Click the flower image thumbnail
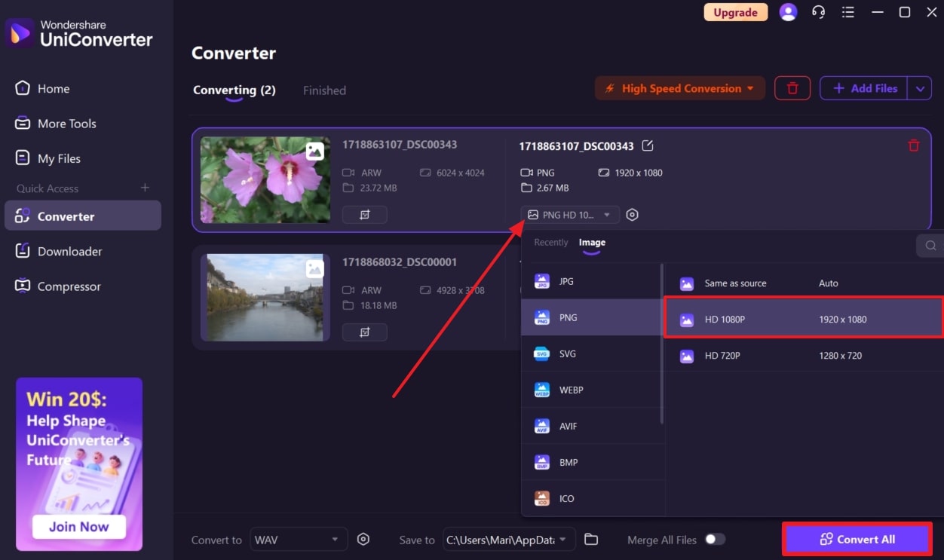Screen dimensions: 944x560 [x=265, y=179]
